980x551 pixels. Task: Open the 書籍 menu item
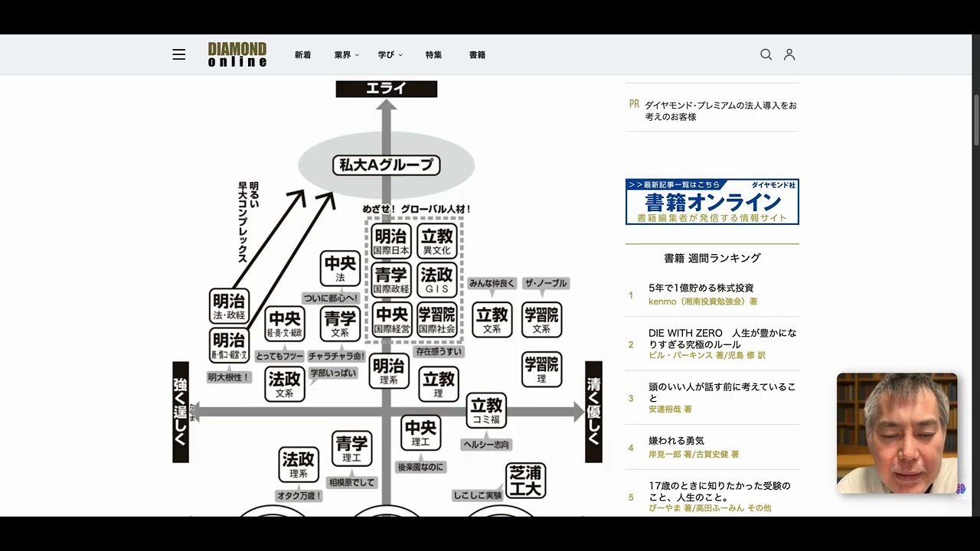pos(478,55)
